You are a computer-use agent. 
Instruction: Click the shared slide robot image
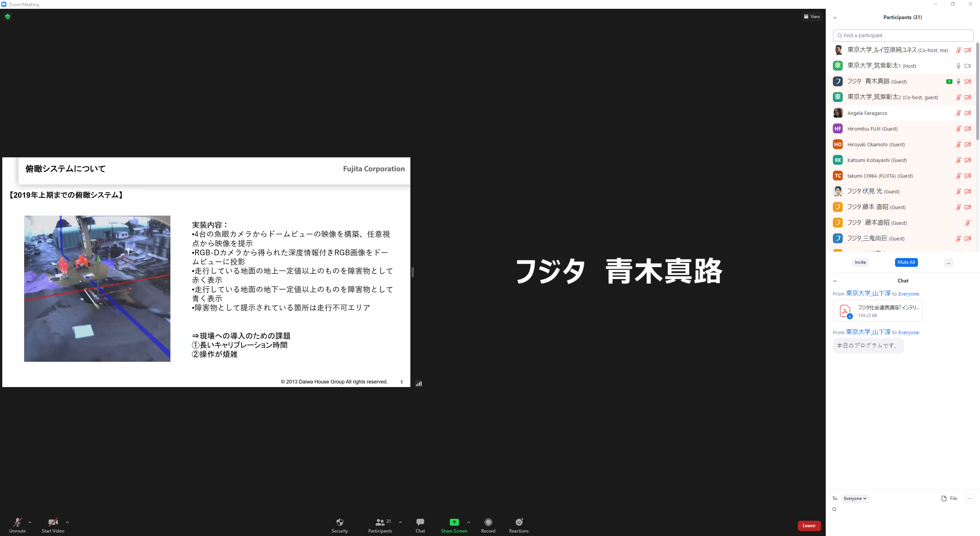coord(97,289)
